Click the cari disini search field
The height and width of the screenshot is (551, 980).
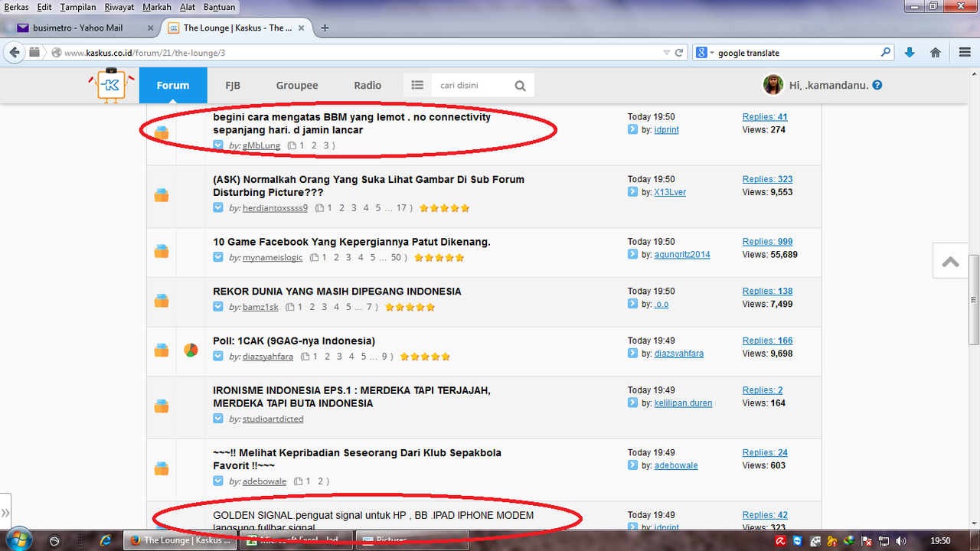click(470, 86)
